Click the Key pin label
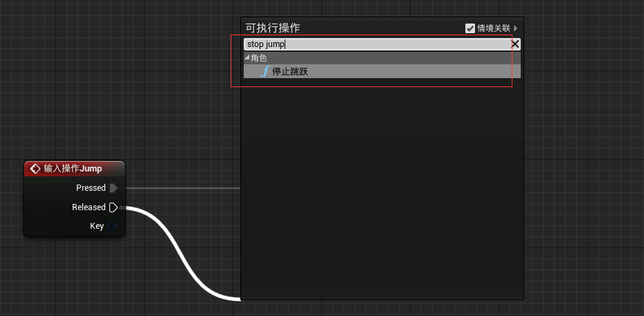This screenshot has width=644, height=316. [x=97, y=226]
